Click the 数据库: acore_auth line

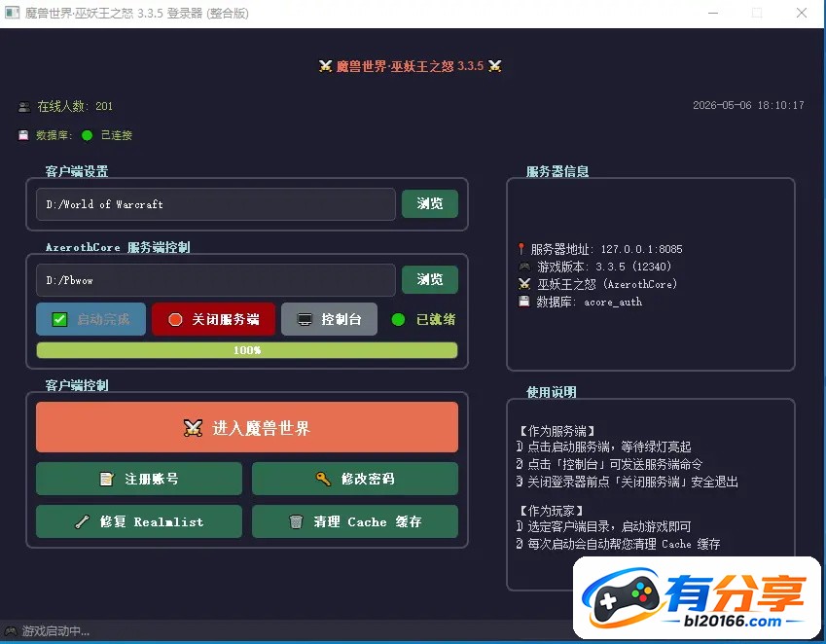coord(589,302)
